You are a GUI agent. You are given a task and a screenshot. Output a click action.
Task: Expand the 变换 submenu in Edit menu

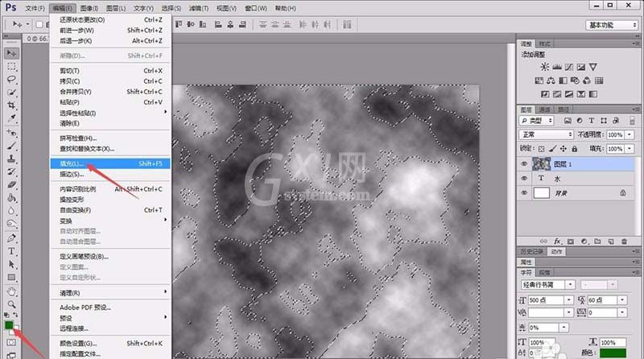110,221
